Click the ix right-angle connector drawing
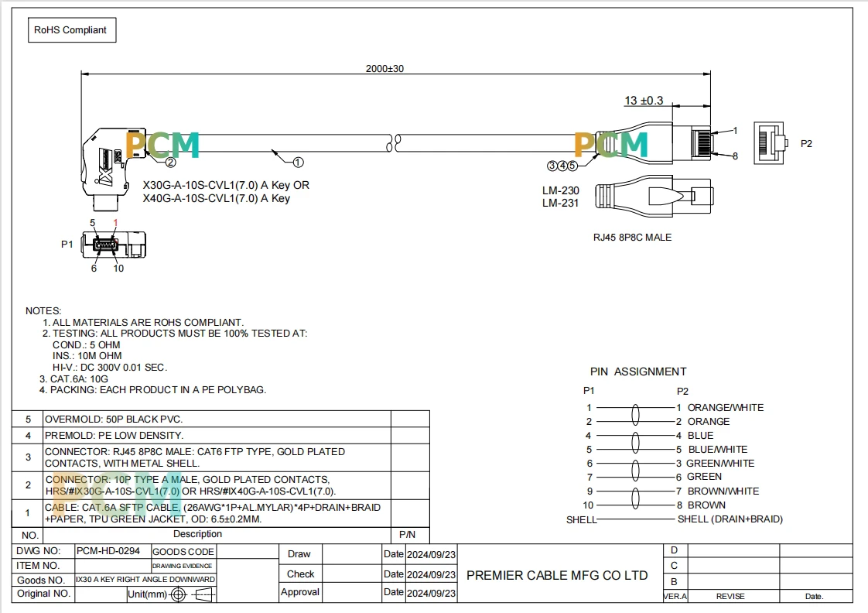This screenshot has width=868, height=613. point(114,169)
